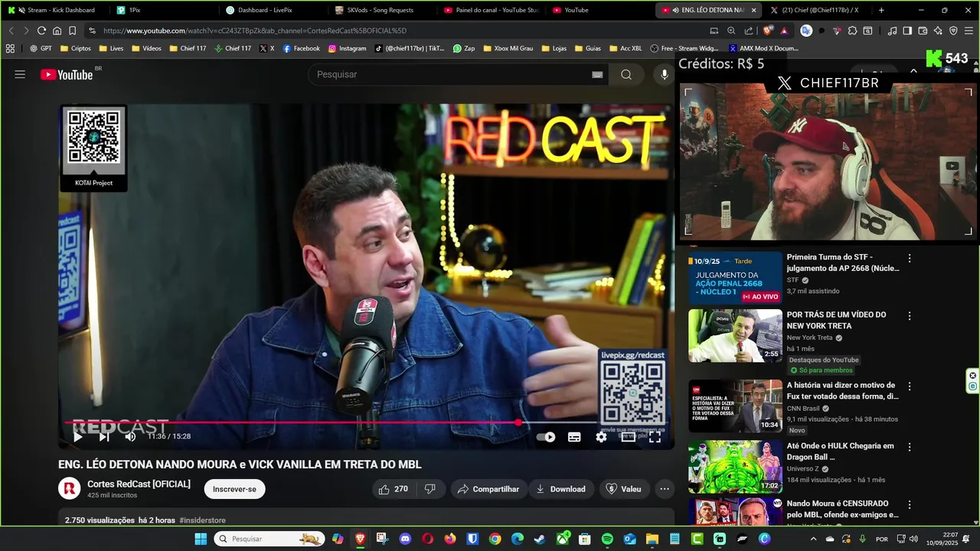Switch to SKVods - Song Requests tab
The width and height of the screenshot is (980, 551).
coord(382,10)
